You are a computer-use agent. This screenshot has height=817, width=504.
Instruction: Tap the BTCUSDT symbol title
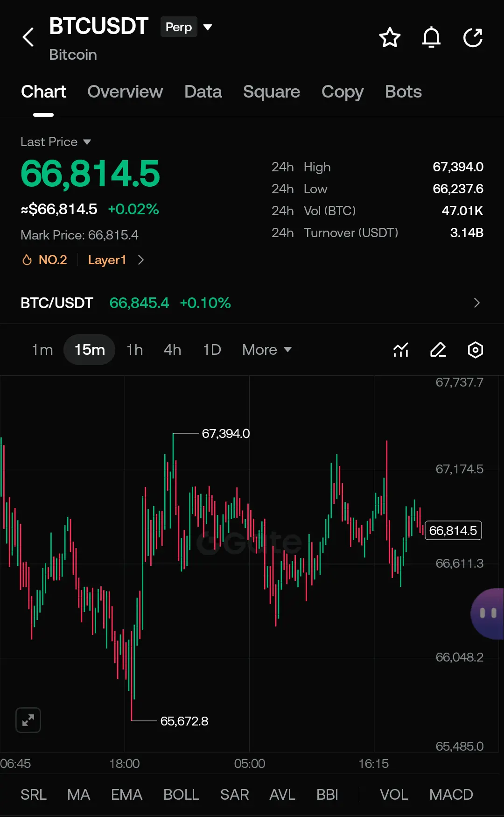tap(98, 26)
